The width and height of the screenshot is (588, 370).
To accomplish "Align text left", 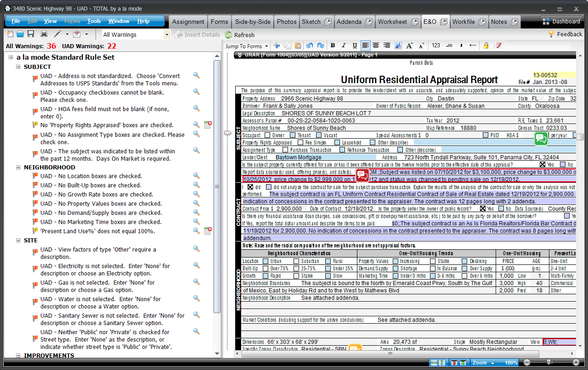I will click(366, 45).
